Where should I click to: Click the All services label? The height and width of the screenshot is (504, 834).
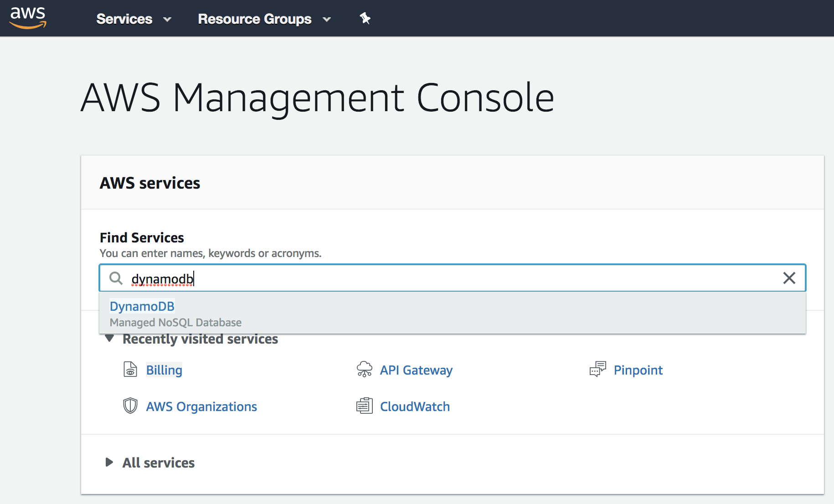click(x=159, y=463)
